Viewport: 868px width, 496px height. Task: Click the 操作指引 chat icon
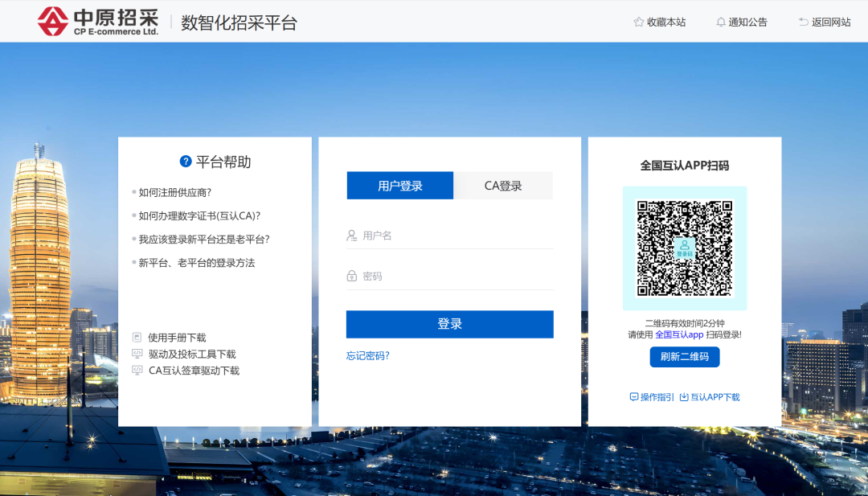point(634,397)
